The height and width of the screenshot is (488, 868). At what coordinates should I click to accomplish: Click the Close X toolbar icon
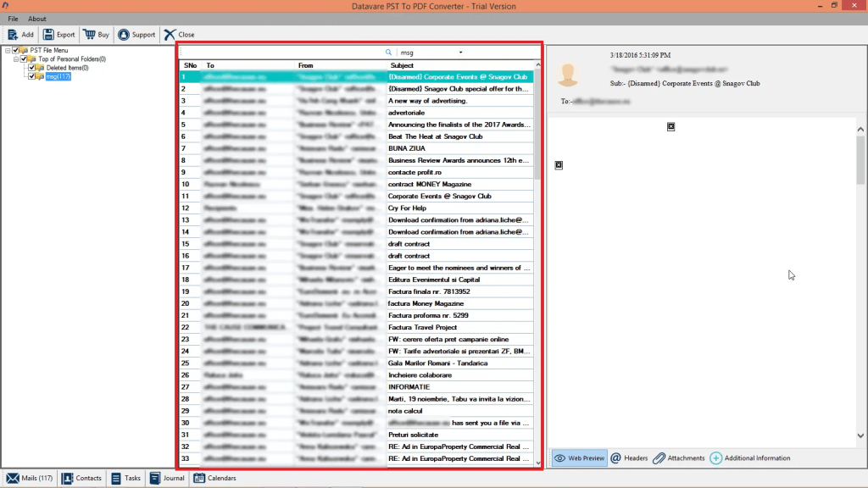click(x=170, y=35)
